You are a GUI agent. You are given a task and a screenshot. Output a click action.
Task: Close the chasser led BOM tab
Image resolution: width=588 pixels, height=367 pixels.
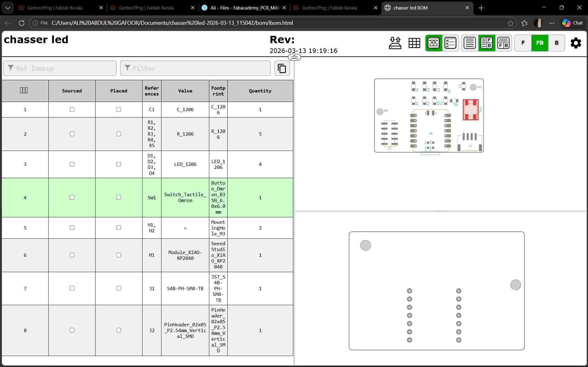[x=467, y=8]
